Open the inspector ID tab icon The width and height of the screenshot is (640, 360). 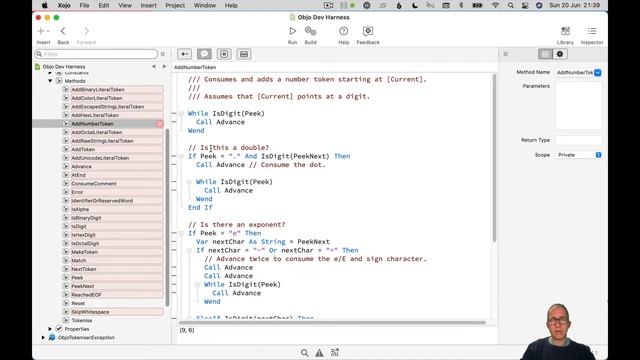545,54
